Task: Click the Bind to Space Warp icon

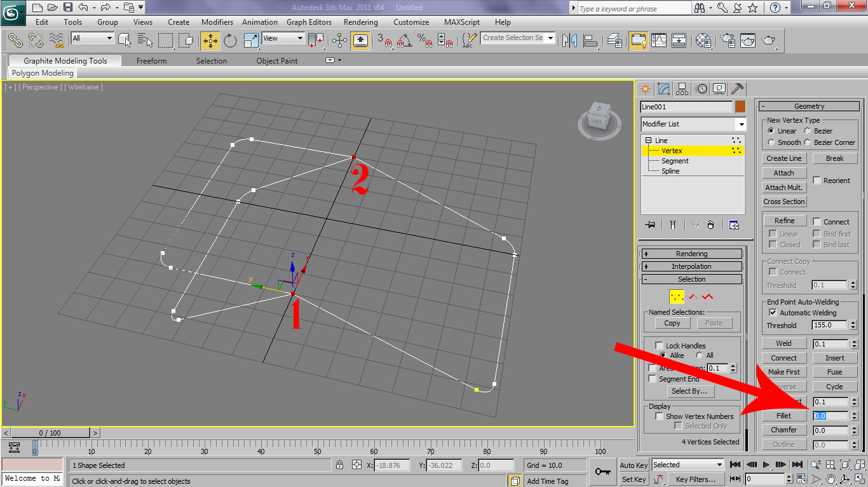Action: [x=57, y=40]
